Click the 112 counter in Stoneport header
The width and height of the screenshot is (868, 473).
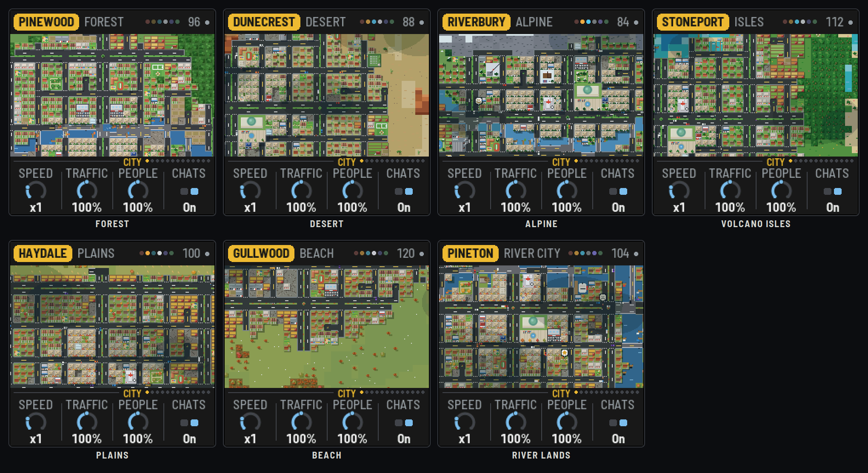point(834,22)
